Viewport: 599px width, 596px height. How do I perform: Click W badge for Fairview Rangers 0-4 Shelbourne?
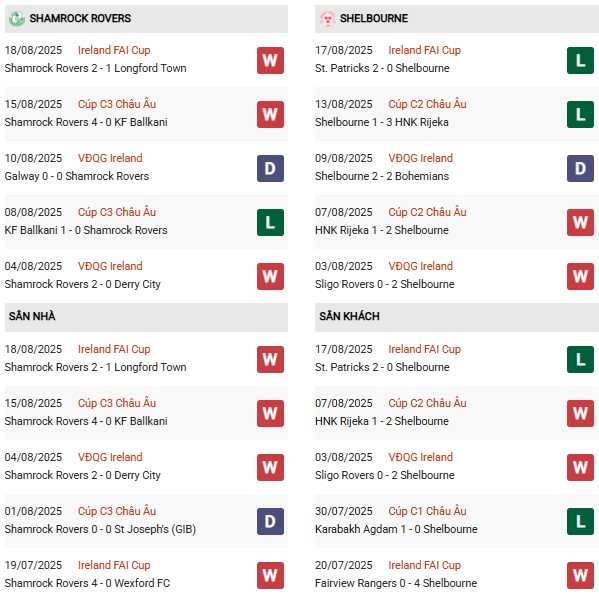580,575
